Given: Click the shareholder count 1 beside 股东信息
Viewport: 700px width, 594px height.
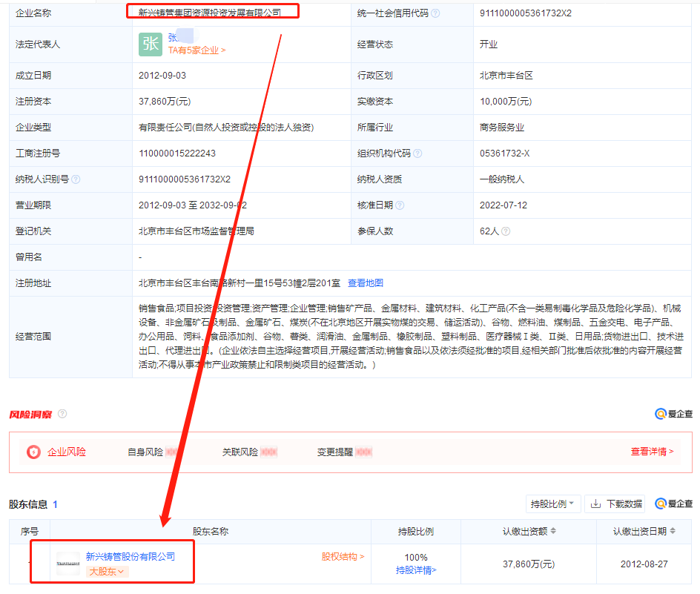Looking at the screenshot, I should [55, 505].
